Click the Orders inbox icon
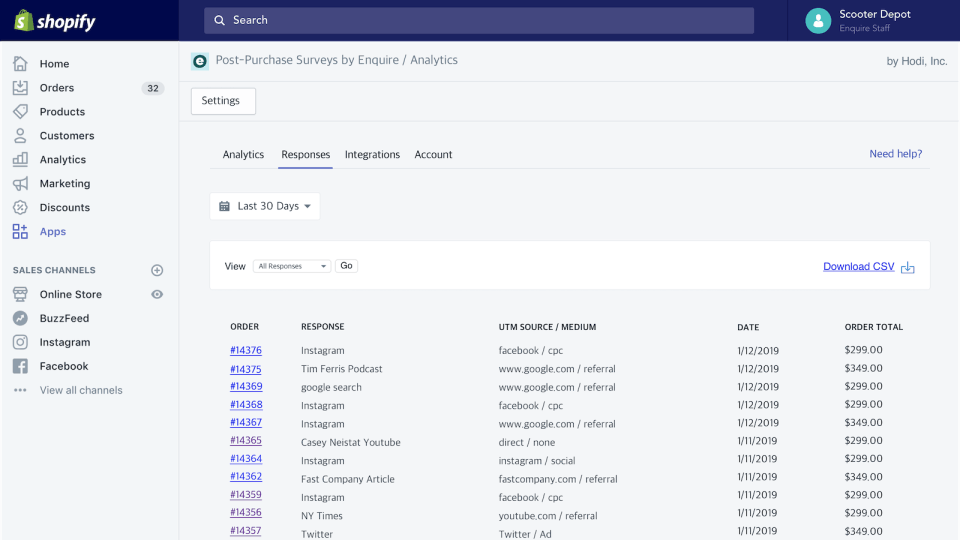Screen dimensions: 960x540 click(20, 88)
